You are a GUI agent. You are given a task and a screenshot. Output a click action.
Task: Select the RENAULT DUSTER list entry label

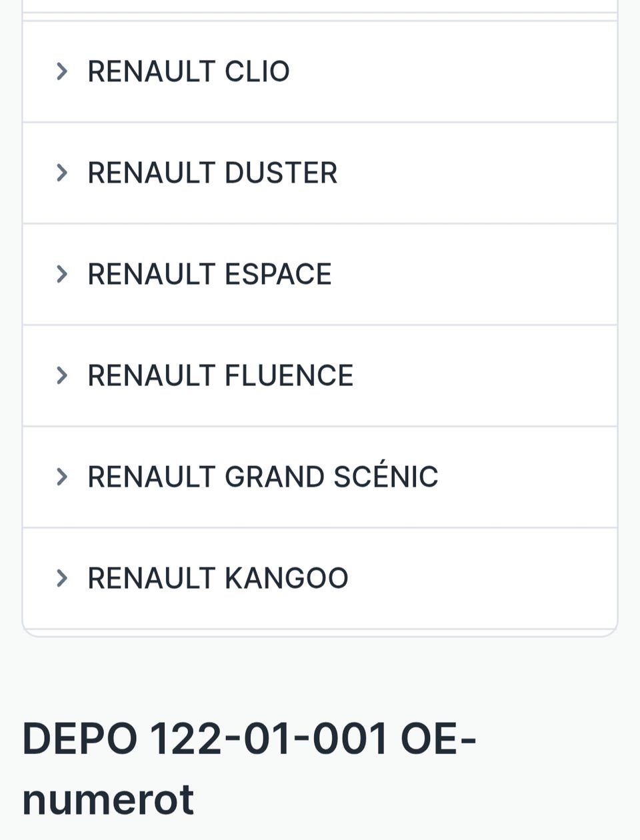click(213, 173)
